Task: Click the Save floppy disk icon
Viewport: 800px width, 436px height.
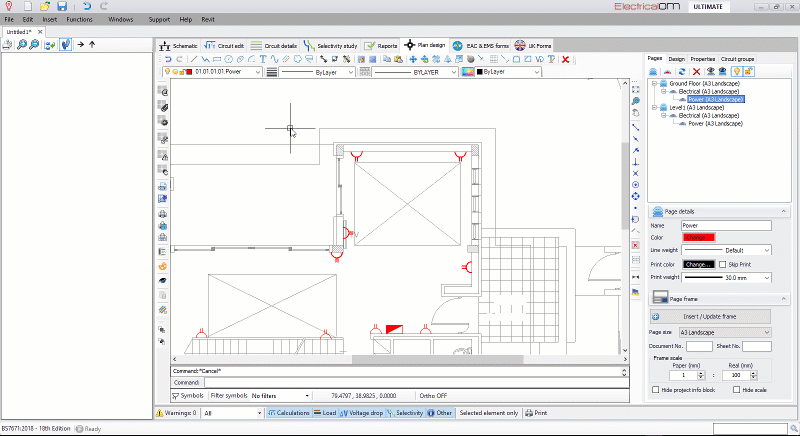Action: (x=62, y=6)
